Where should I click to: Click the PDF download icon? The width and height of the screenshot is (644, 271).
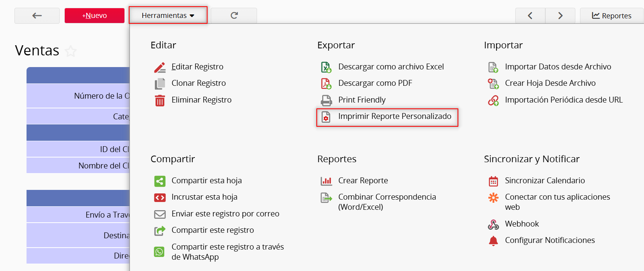pyautogui.click(x=326, y=83)
